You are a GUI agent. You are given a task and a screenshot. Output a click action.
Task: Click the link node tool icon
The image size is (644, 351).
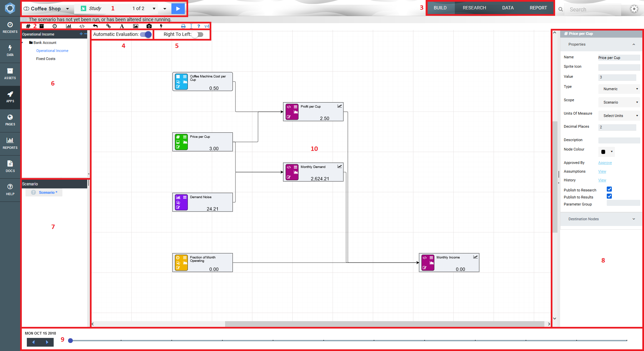point(108,26)
